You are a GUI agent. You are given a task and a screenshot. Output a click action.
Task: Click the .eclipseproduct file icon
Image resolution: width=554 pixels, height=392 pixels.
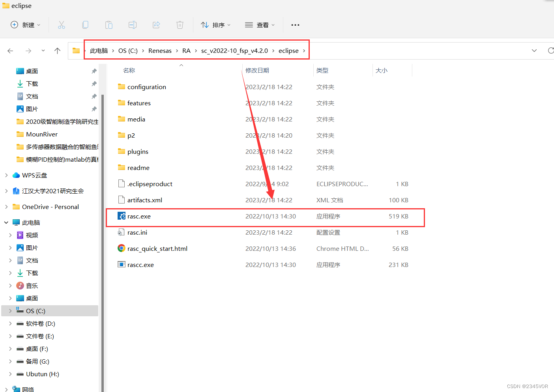point(122,184)
